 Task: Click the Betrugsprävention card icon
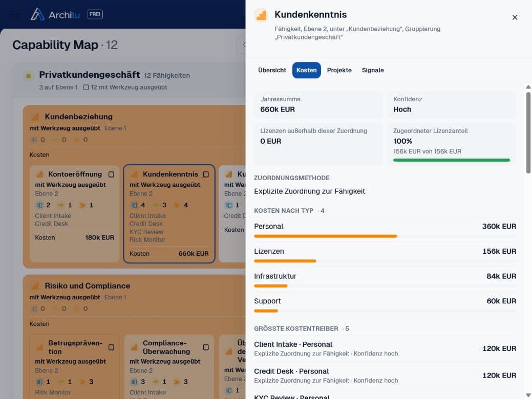pyautogui.click(x=39, y=347)
